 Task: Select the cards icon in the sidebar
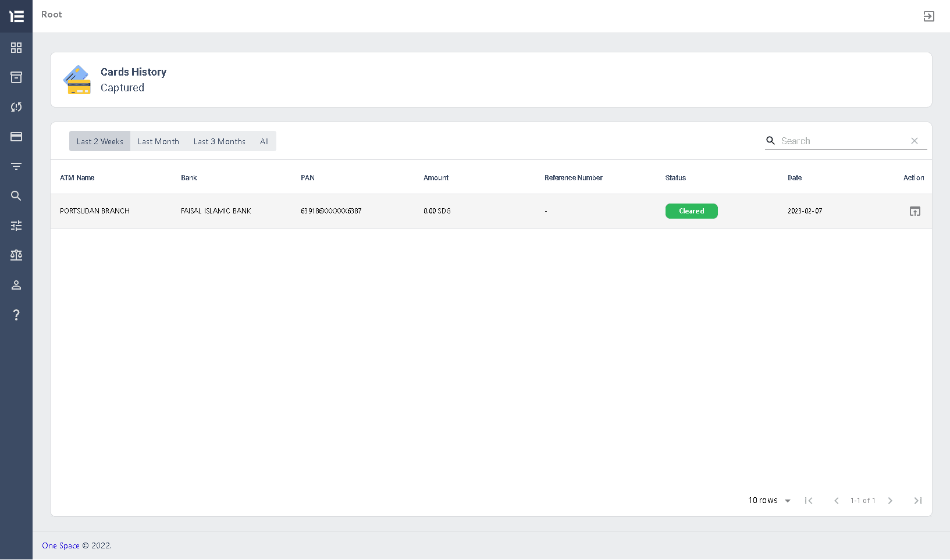coord(16,137)
